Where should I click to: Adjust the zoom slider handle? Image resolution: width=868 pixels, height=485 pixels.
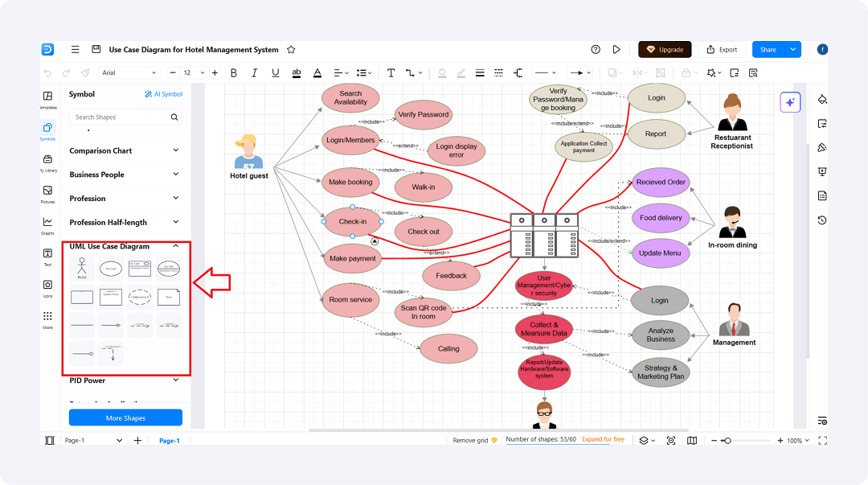[727, 441]
